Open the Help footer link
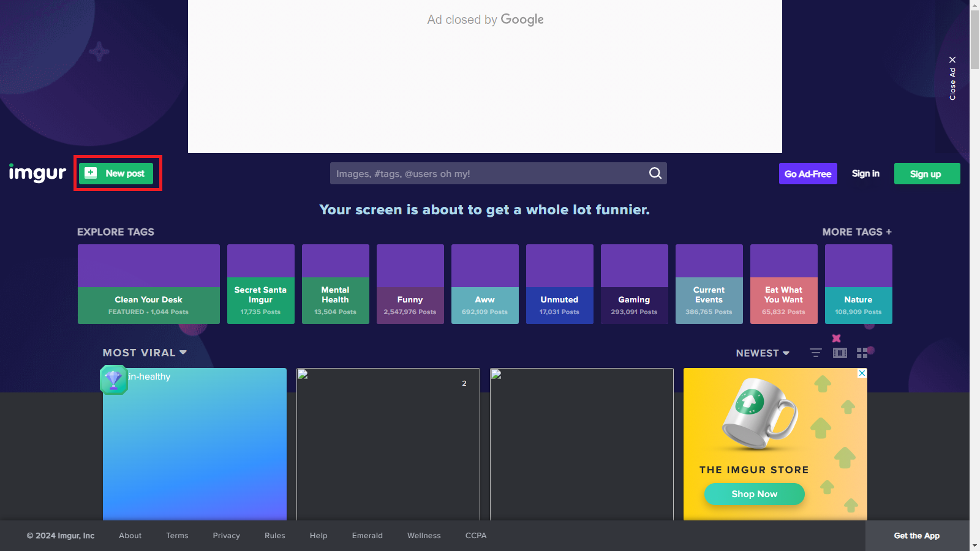The image size is (980, 551). click(x=318, y=536)
